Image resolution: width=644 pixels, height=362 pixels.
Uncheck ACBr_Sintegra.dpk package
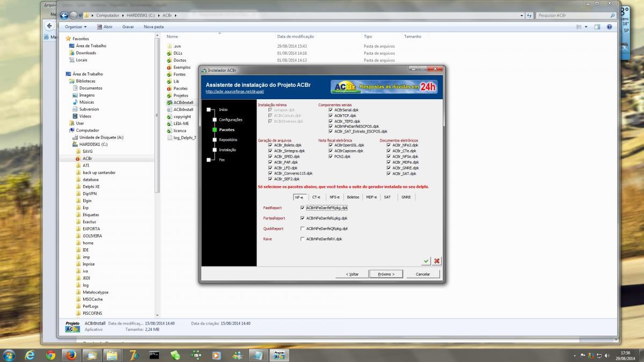270,151
